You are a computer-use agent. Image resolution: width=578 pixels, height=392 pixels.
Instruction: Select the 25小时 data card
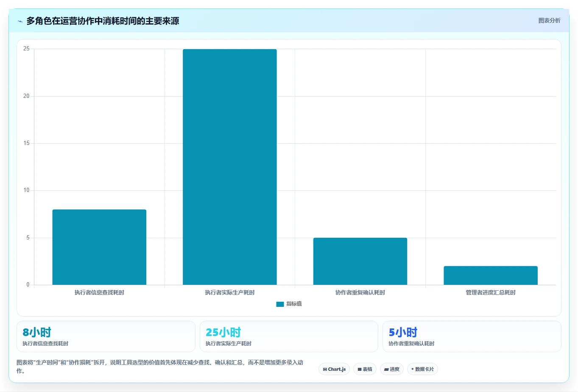pyautogui.click(x=289, y=336)
